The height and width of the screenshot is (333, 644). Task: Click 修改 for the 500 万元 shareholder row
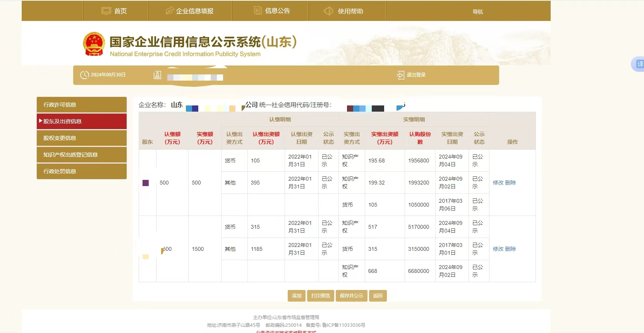pyautogui.click(x=498, y=183)
